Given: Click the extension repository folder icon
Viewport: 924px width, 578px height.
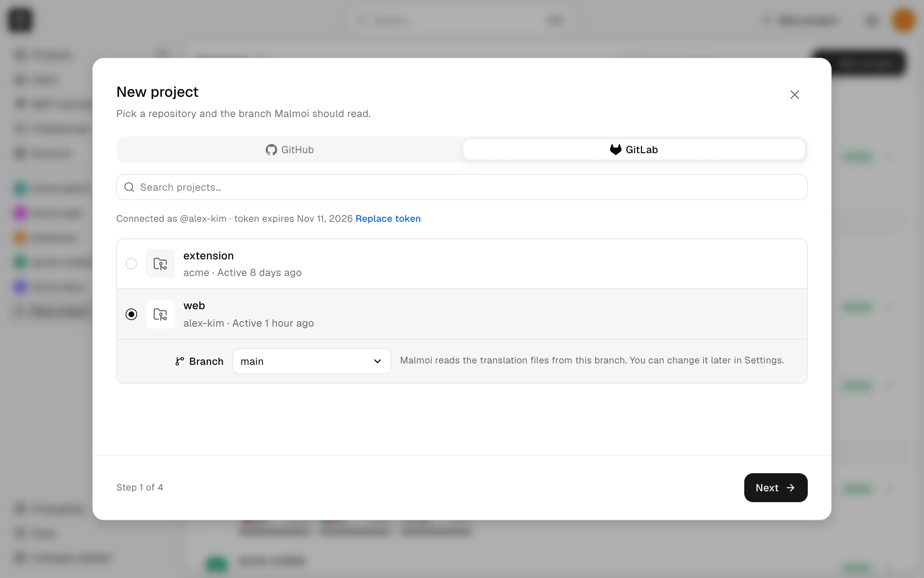Looking at the screenshot, I should click(160, 264).
